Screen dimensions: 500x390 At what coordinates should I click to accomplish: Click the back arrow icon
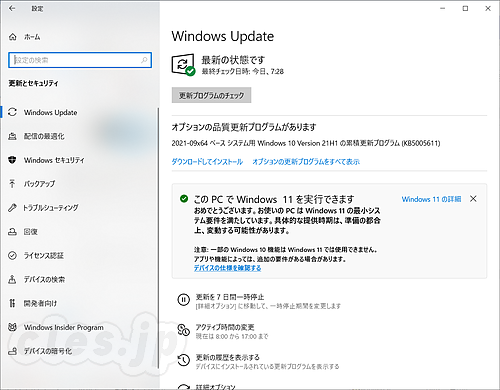[12, 9]
